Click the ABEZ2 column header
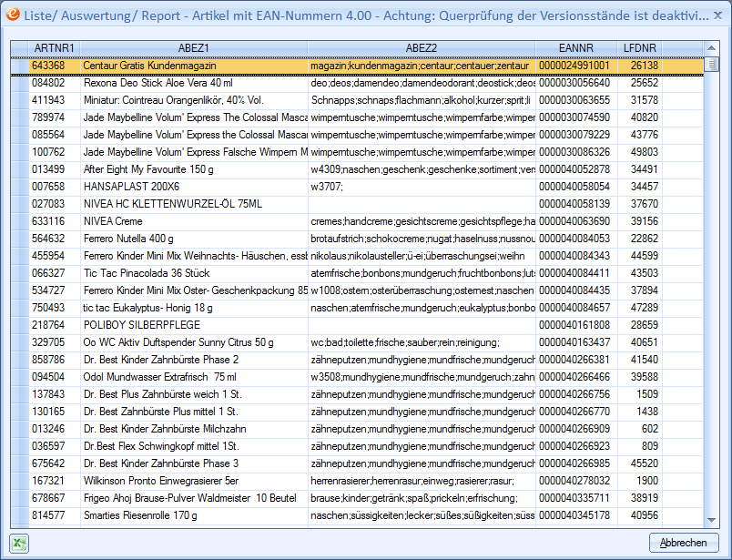Screen dimensions: 732x560 [421, 47]
